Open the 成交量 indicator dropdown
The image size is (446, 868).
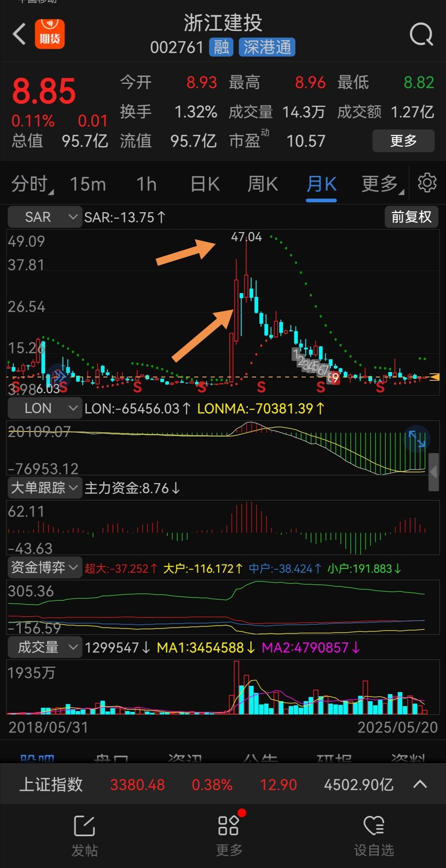coord(45,647)
